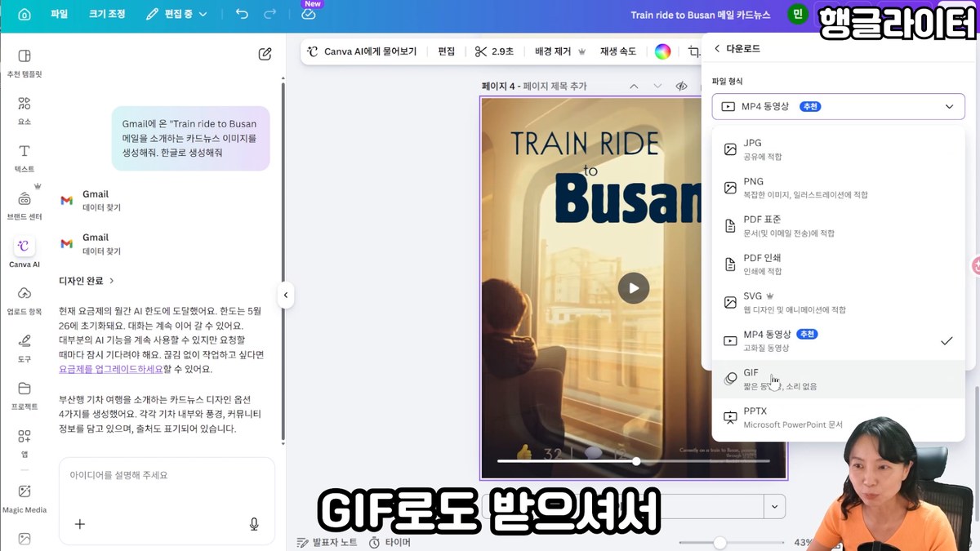The width and height of the screenshot is (980, 551).
Task: Move page 4 down with chevron
Action: point(657,86)
